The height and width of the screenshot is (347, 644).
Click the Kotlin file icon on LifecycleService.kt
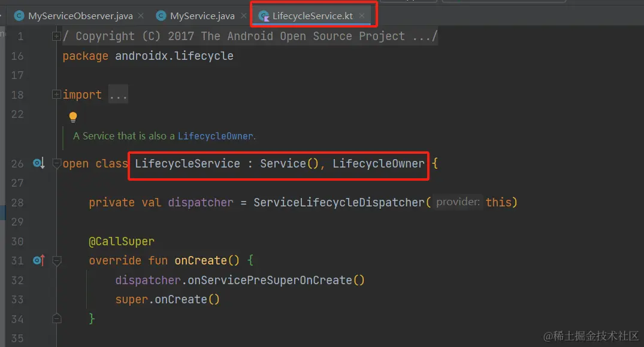click(264, 16)
